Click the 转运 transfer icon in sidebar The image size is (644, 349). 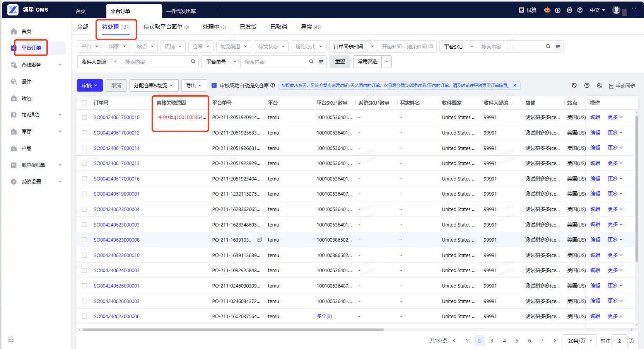[14, 98]
